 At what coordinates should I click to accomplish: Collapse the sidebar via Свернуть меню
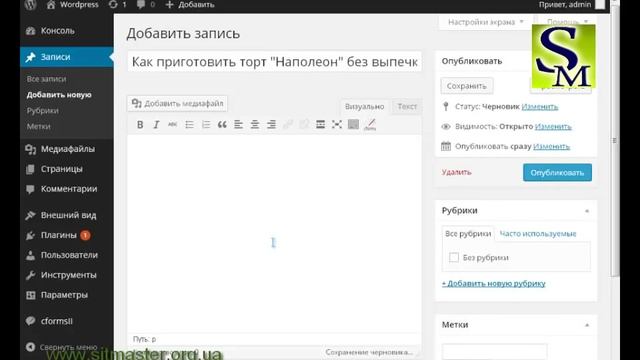(x=62, y=347)
